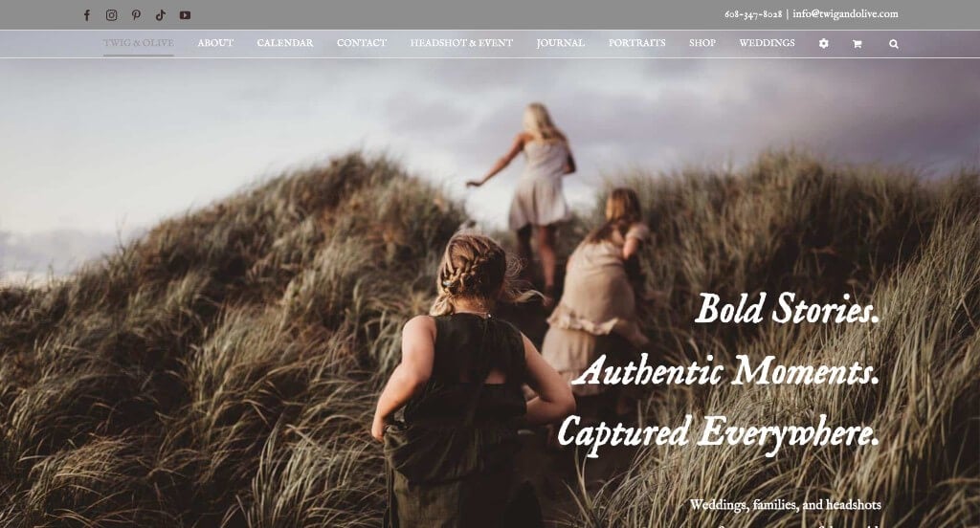Click the hero photo of girls on dunes
The image size is (980, 528).
click(x=490, y=294)
